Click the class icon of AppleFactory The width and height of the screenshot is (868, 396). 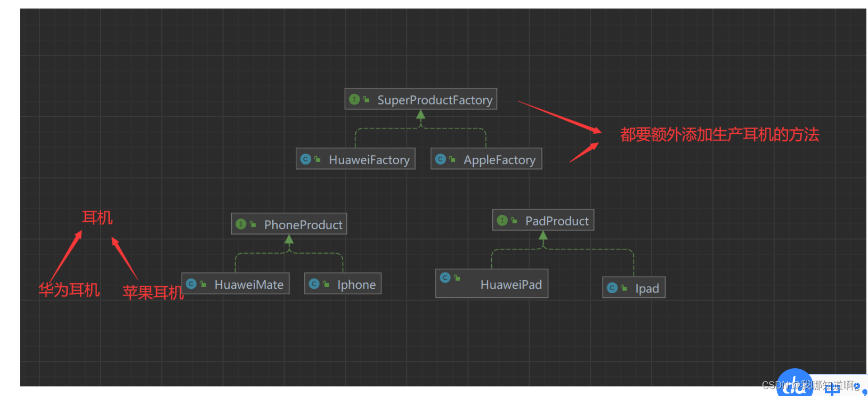tap(440, 159)
